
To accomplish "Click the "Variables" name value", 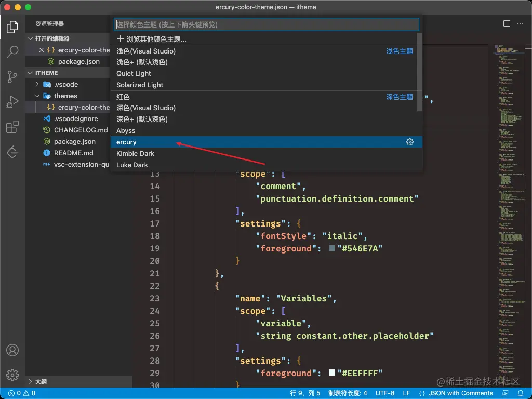I will 304,299.
